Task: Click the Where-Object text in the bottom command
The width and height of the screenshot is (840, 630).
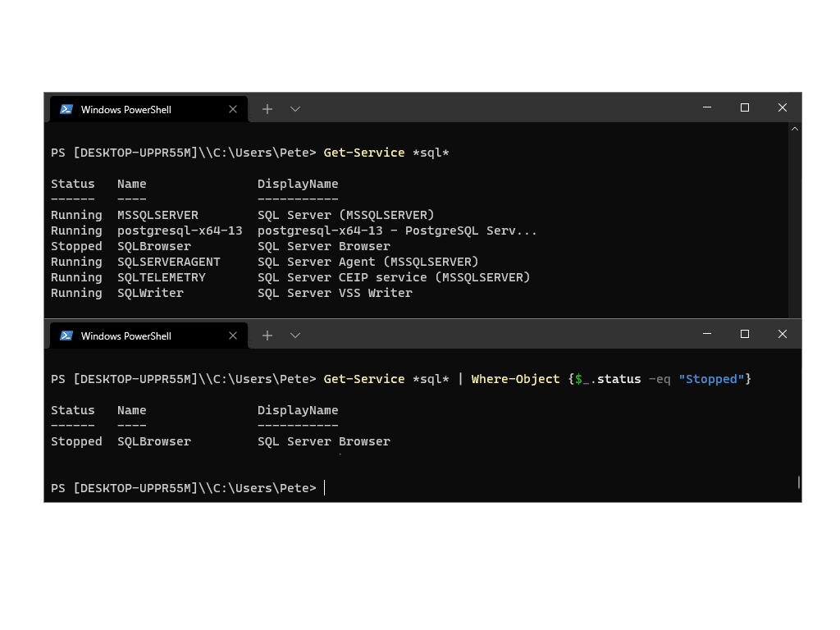Action: (x=515, y=378)
